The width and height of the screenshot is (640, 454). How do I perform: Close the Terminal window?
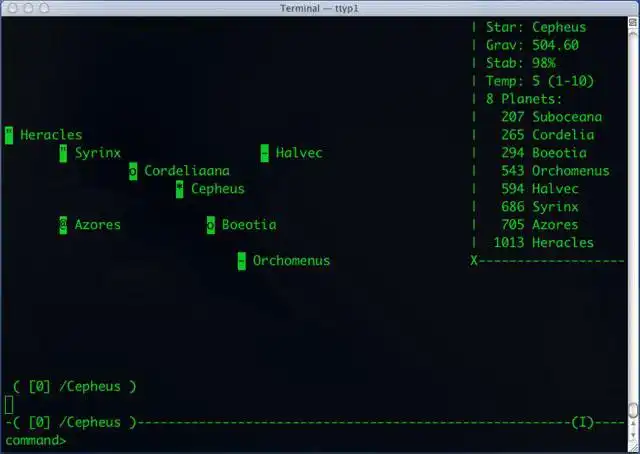click(13, 8)
